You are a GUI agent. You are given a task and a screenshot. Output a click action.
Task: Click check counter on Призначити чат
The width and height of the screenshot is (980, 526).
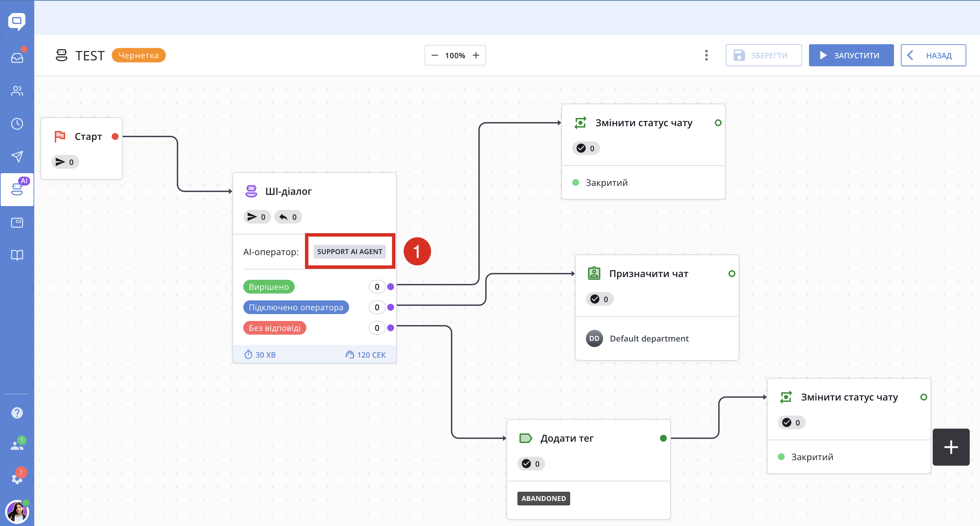[x=600, y=299]
